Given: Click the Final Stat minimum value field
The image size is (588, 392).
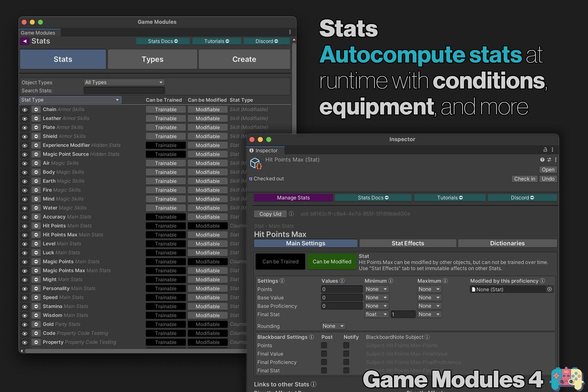Looking at the screenshot, I should pos(403,314).
